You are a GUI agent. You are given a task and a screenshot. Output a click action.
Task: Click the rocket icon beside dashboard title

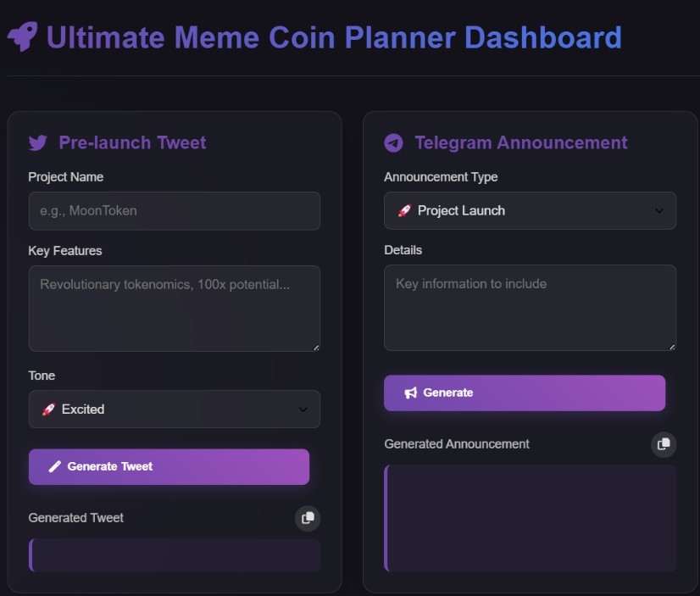[x=22, y=37]
